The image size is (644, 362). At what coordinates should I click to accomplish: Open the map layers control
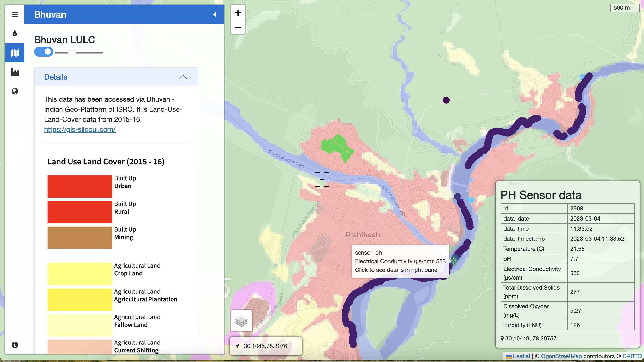tap(241, 321)
